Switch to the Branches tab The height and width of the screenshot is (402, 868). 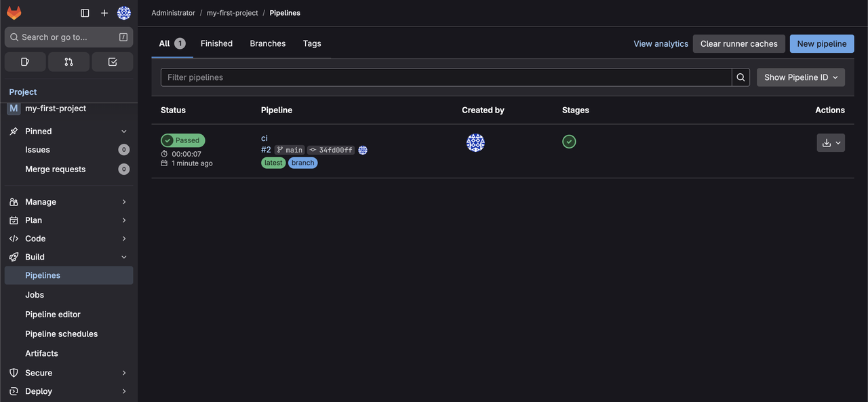coord(268,43)
